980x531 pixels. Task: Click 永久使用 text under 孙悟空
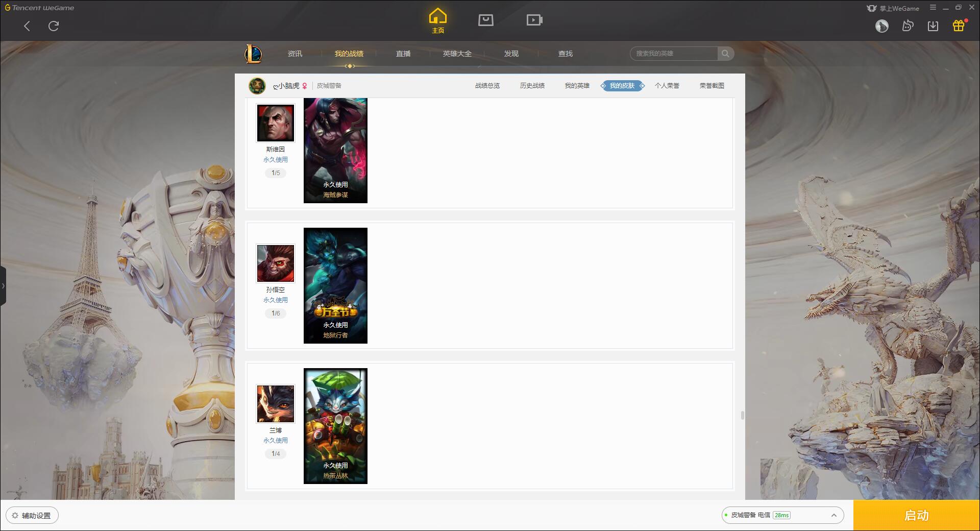tap(276, 300)
